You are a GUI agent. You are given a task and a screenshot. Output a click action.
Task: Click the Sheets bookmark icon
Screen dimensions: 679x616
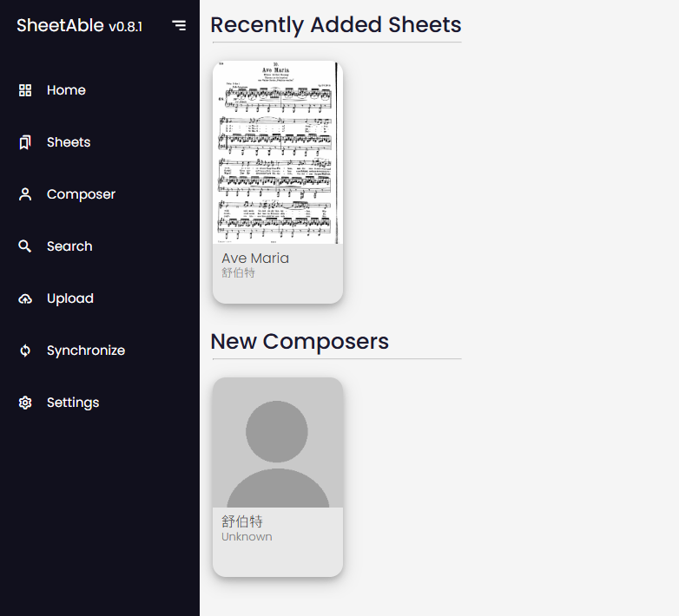click(25, 142)
